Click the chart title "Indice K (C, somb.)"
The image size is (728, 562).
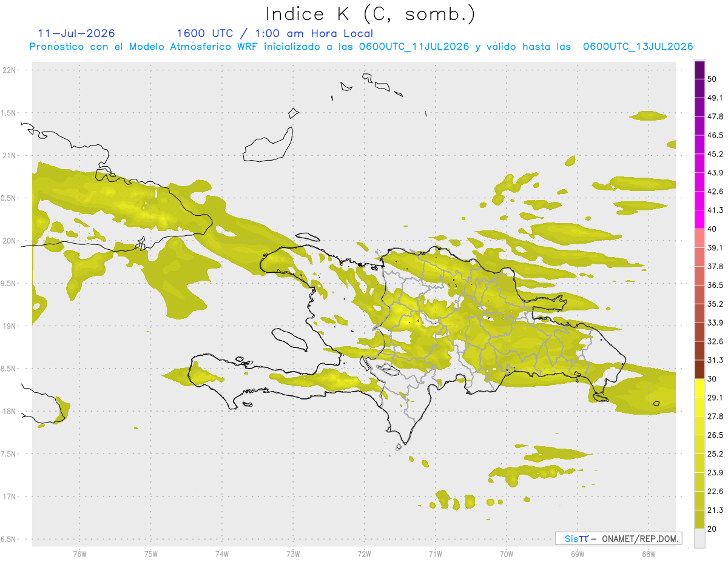tap(371, 15)
